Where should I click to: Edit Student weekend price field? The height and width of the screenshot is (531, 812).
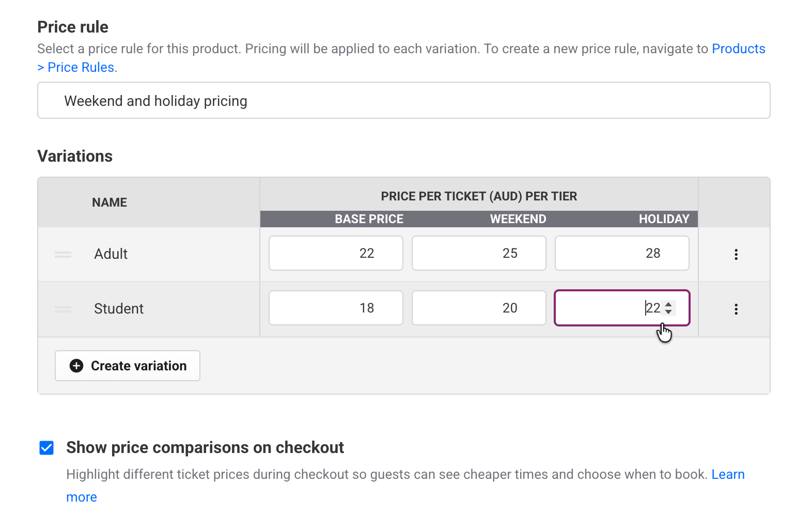click(478, 308)
